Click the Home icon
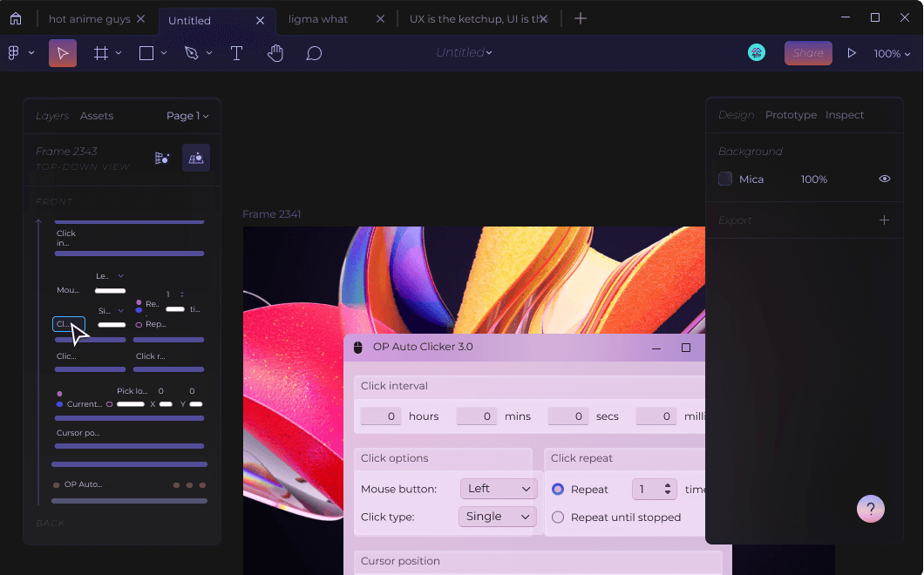This screenshot has width=924, height=575. click(x=16, y=19)
